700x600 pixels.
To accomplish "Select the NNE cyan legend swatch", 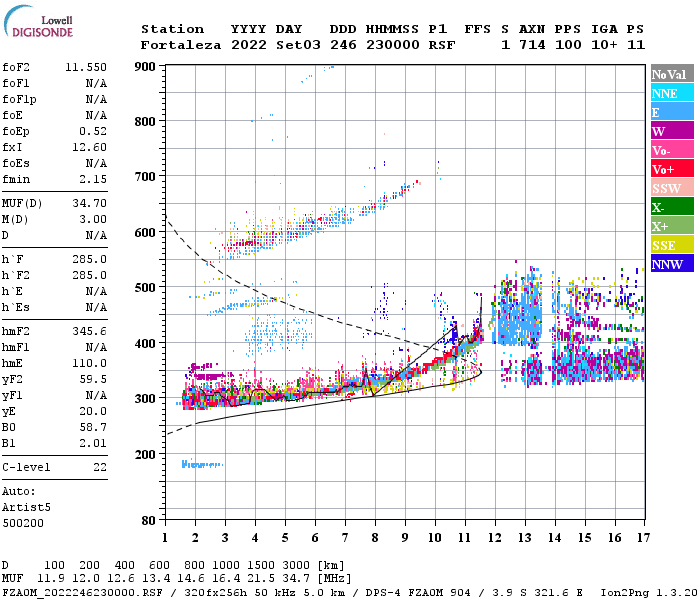I will pyautogui.click(x=672, y=93).
